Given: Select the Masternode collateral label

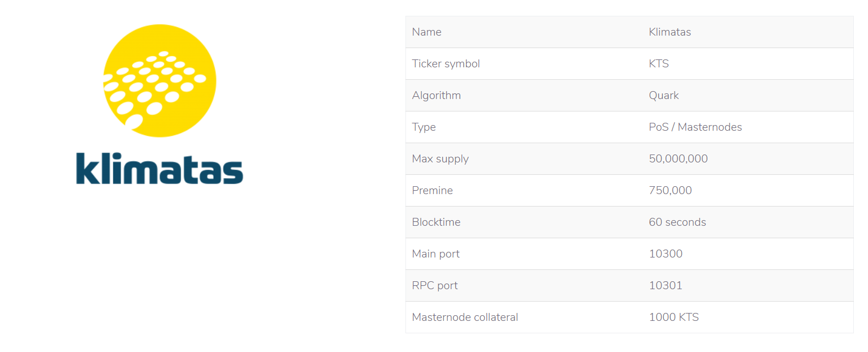Looking at the screenshot, I should [465, 317].
